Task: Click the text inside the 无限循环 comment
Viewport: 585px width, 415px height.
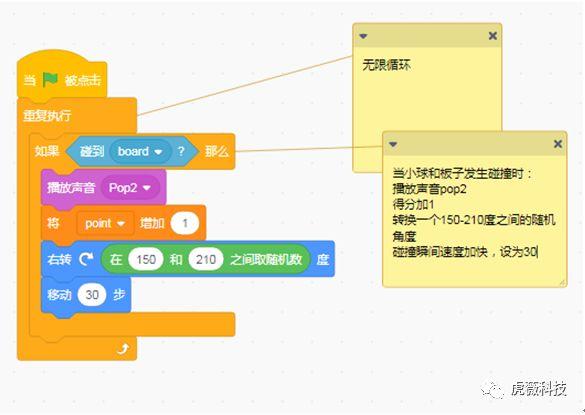Action: click(x=386, y=65)
